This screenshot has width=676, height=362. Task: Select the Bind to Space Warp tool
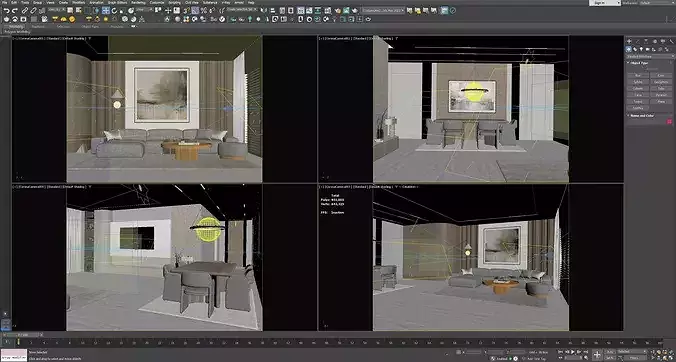point(42,10)
